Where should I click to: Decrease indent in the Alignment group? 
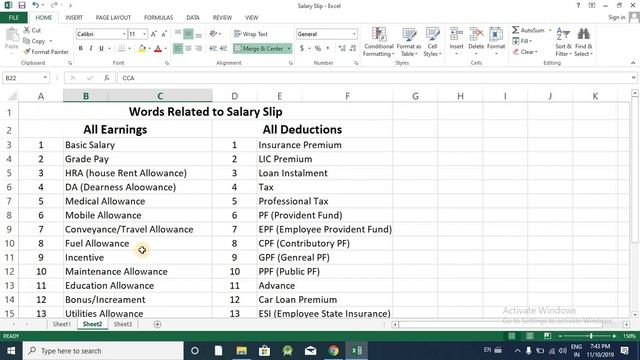[x=213, y=49]
